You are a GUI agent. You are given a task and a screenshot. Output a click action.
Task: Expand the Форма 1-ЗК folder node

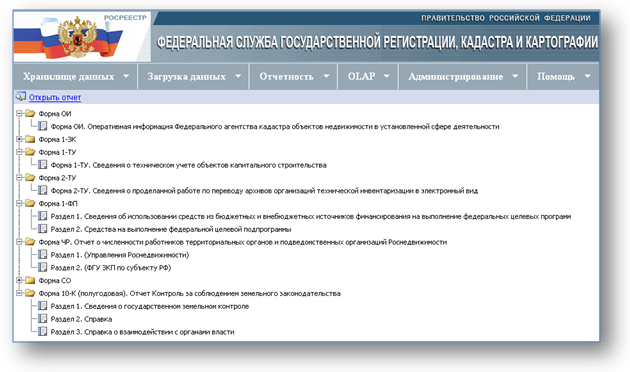tap(19, 139)
